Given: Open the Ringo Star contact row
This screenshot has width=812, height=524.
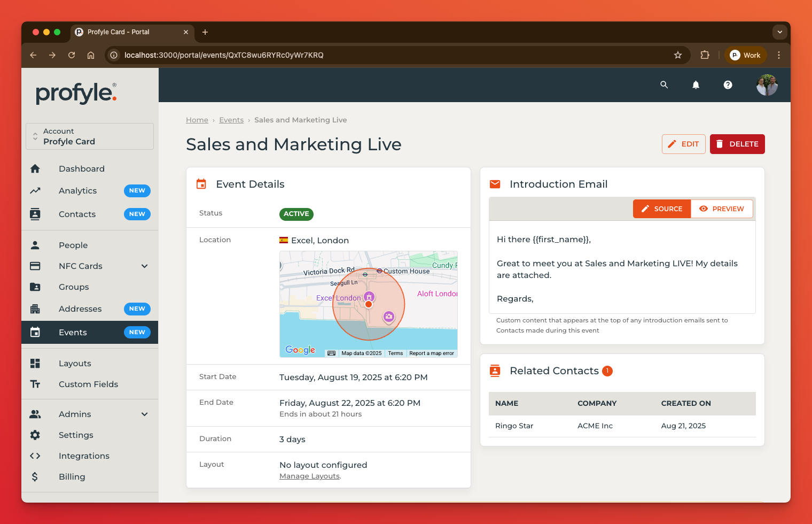Looking at the screenshot, I should (514, 426).
